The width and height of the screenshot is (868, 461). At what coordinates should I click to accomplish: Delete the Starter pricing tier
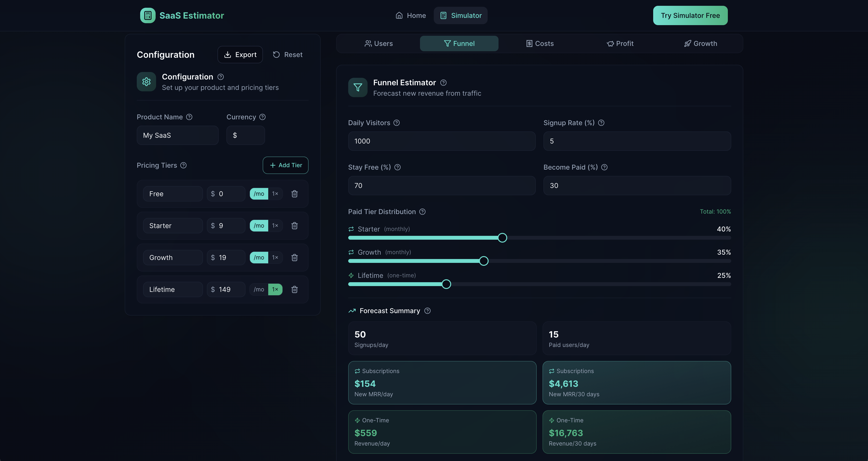click(x=295, y=225)
